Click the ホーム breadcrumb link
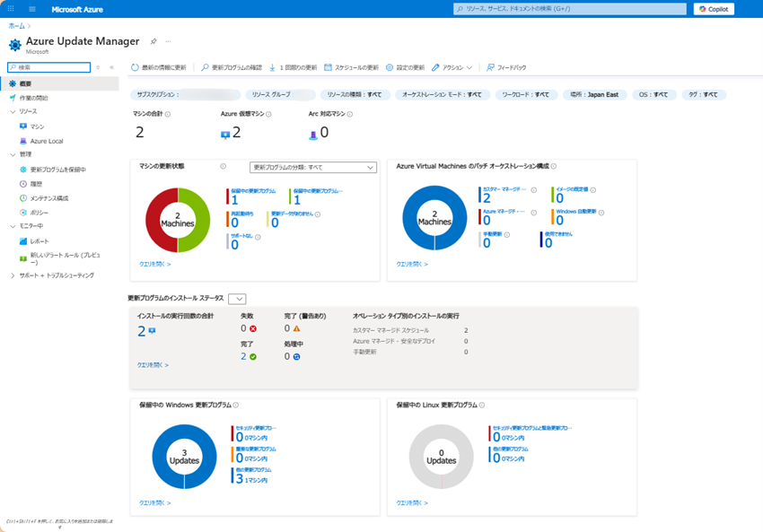Image resolution: width=763 pixels, height=532 pixels. click(x=16, y=26)
